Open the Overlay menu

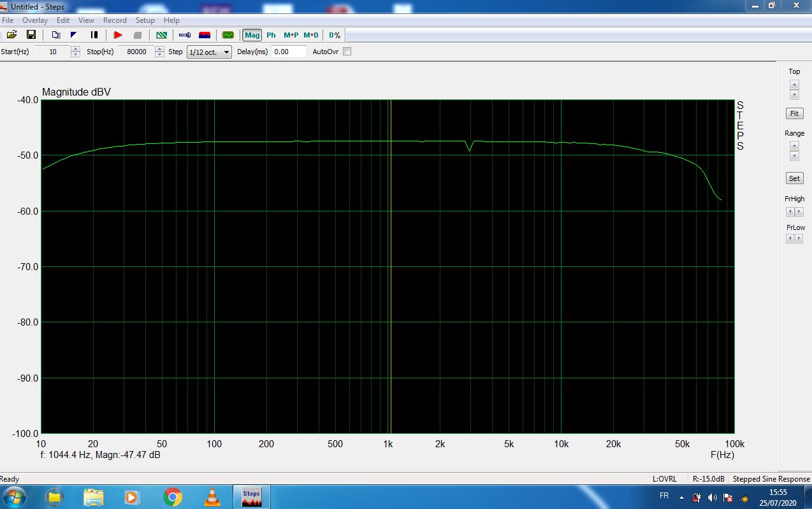35,20
